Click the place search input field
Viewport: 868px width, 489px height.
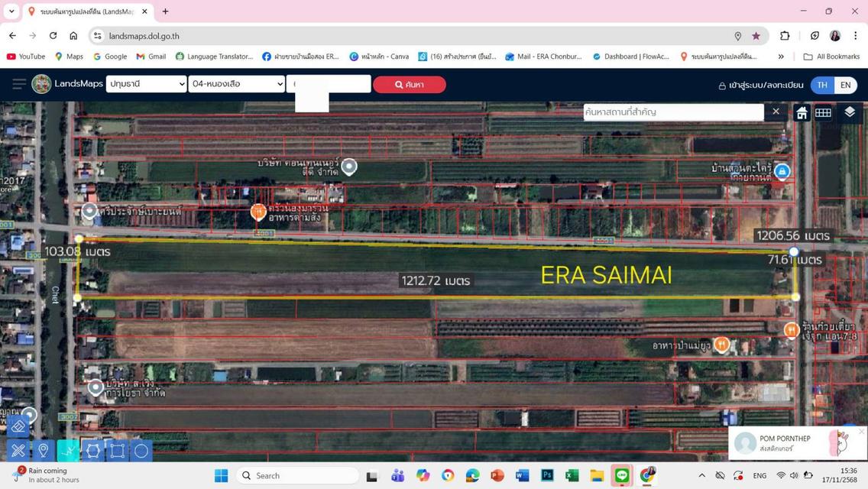(672, 112)
